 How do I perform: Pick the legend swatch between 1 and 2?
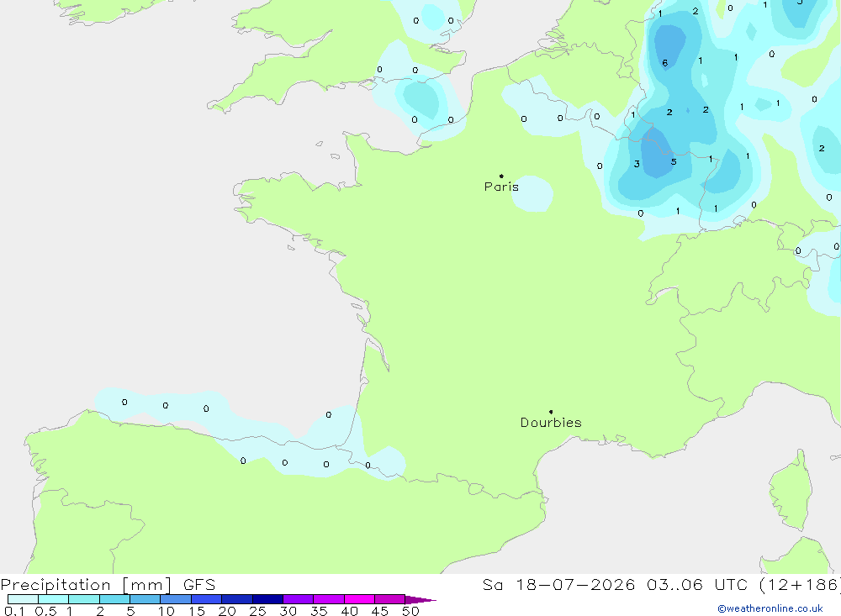coord(84,599)
